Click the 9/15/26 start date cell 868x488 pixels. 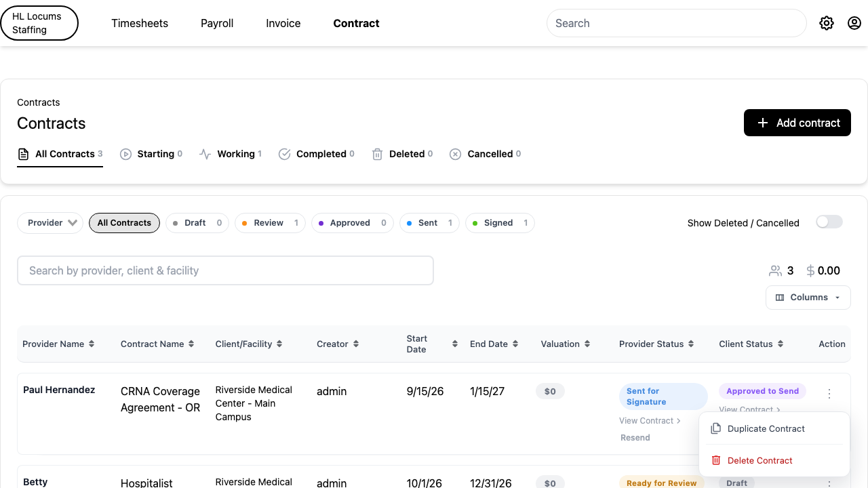(x=425, y=391)
